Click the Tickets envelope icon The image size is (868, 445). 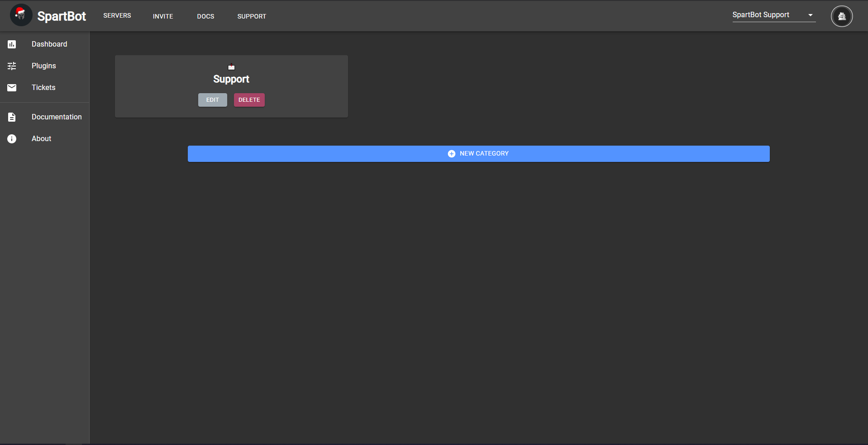click(x=12, y=88)
